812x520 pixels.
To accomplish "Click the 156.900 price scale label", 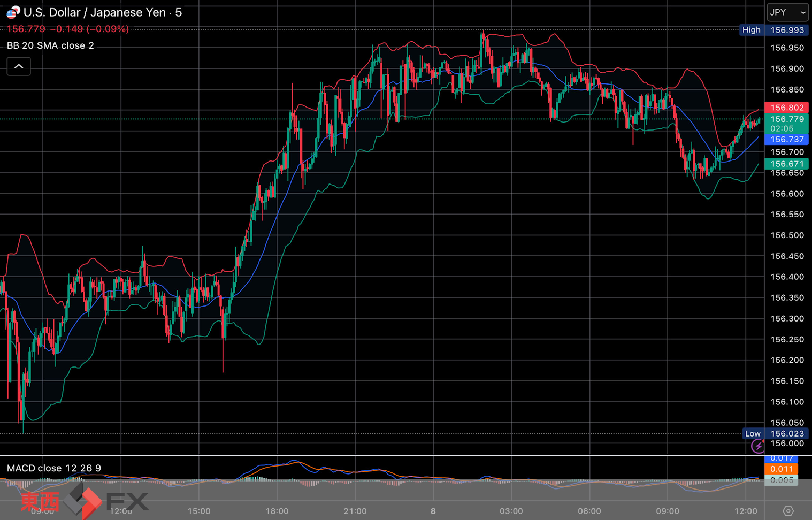I will [x=787, y=69].
